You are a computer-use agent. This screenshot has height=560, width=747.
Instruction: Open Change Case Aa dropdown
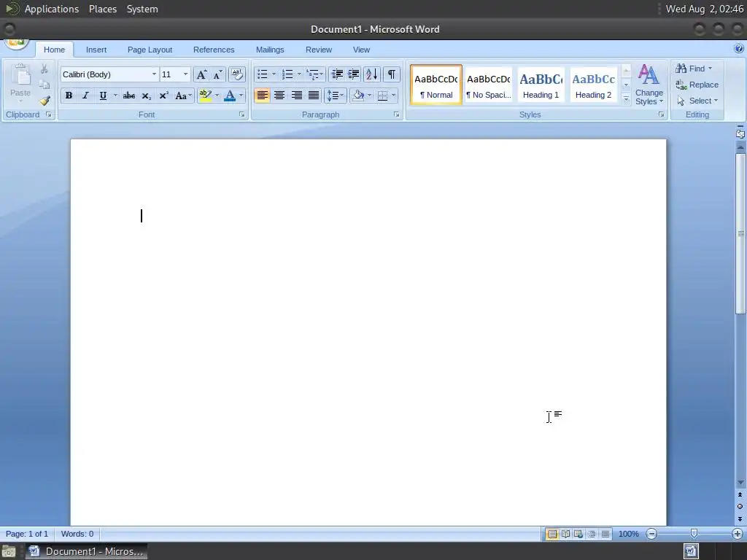tap(183, 96)
